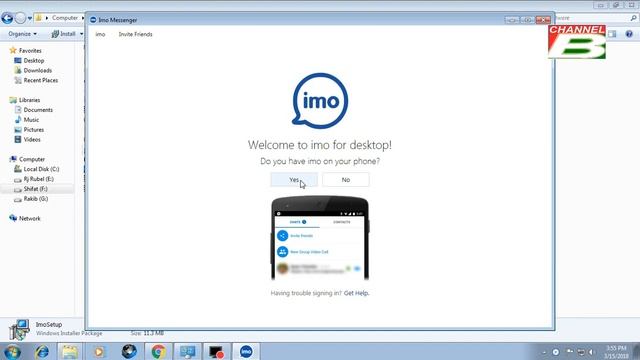Screen dimensions: 640x360
Task: Toggle the Explorer preview pane icon
Action: coord(612,34)
